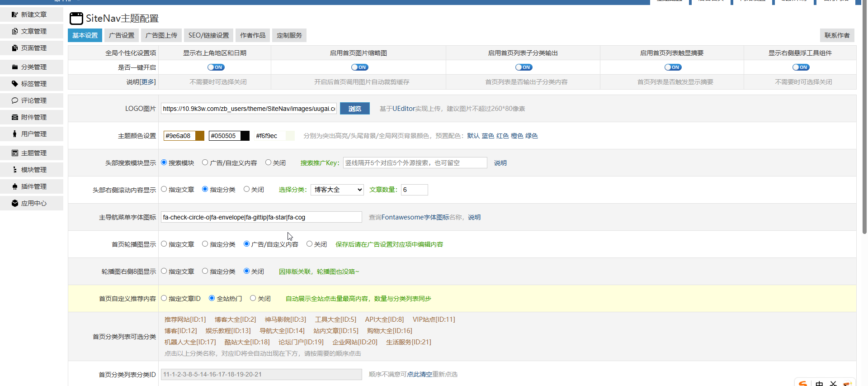Open the 博客大全 category dropdown
Viewport: 868px width, 386px height.
click(x=337, y=190)
